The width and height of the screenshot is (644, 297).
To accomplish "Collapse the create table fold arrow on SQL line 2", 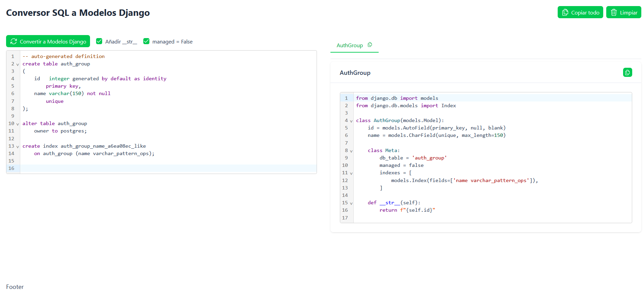I will (x=18, y=64).
